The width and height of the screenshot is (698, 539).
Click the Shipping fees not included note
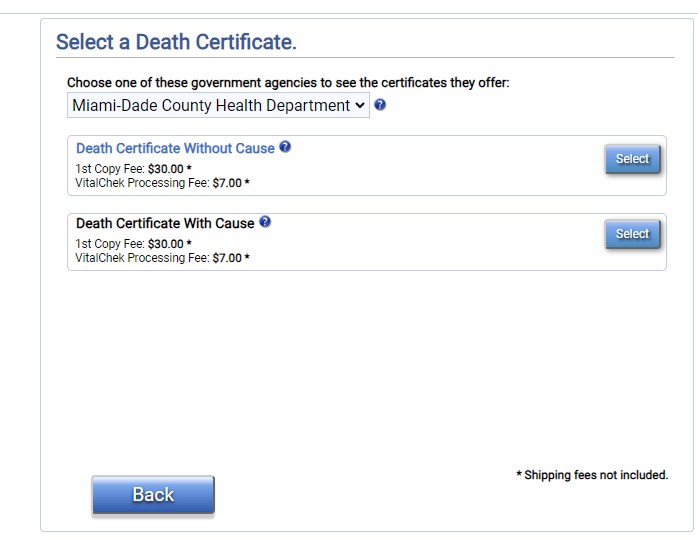pyautogui.click(x=592, y=475)
